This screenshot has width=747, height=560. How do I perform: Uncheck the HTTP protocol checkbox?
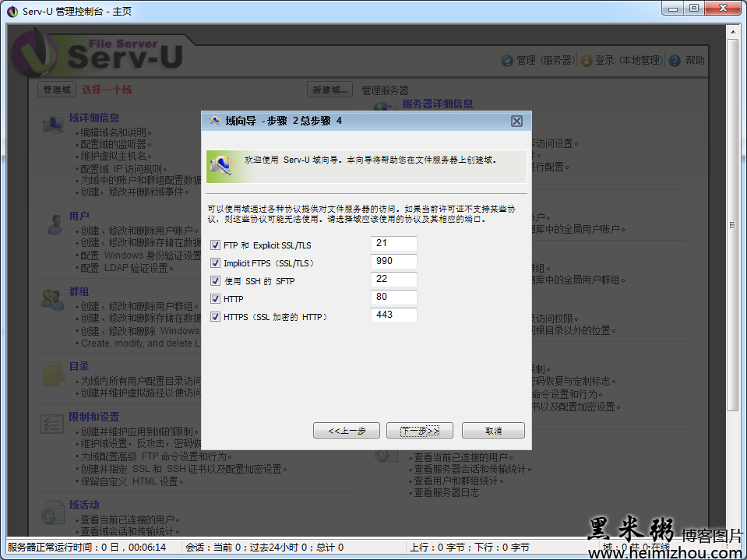tap(216, 298)
